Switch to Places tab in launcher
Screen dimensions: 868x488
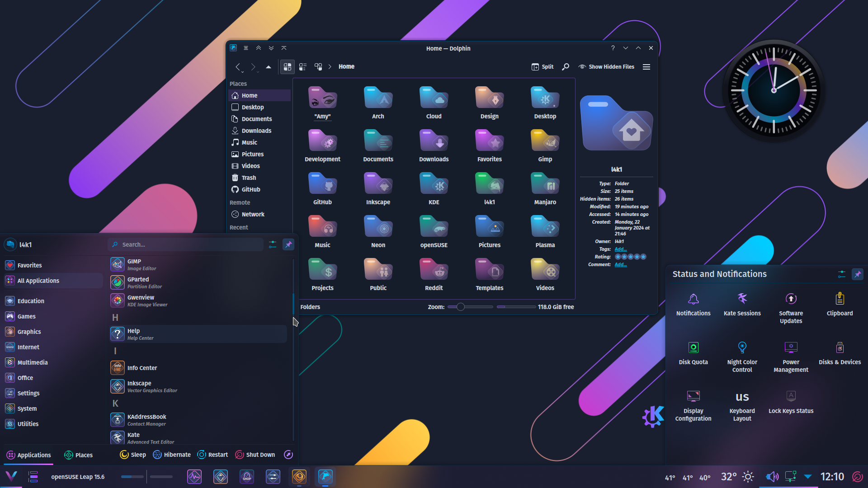(x=79, y=455)
